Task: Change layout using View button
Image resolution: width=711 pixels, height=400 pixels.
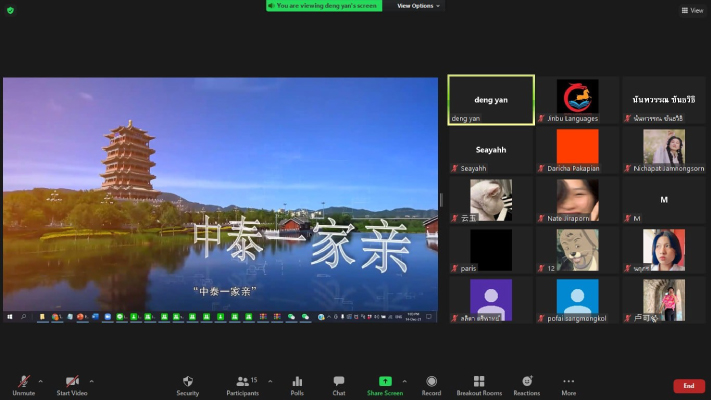Action: point(692,10)
